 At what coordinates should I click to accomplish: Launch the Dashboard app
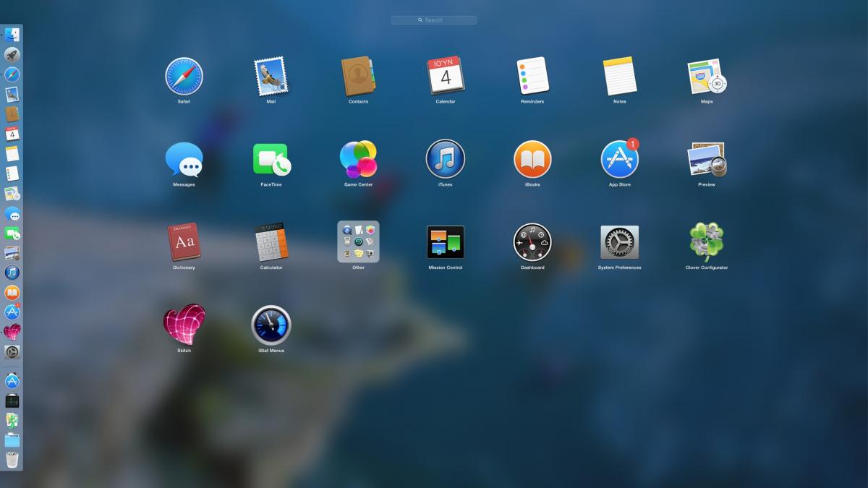[x=532, y=242]
